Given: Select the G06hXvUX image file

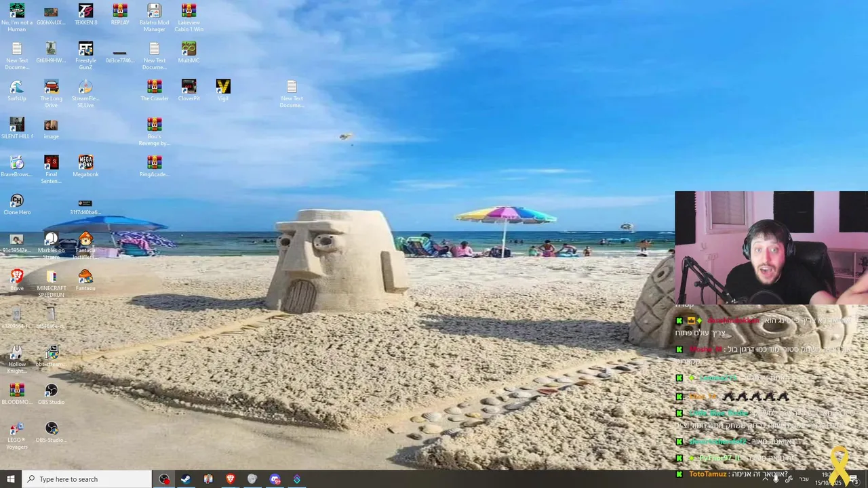Looking at the screenshot, I should tap(51, 14).
